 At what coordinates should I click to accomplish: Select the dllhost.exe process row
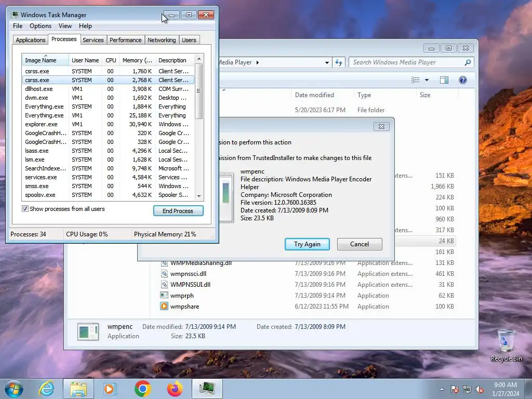pos(108,89)
